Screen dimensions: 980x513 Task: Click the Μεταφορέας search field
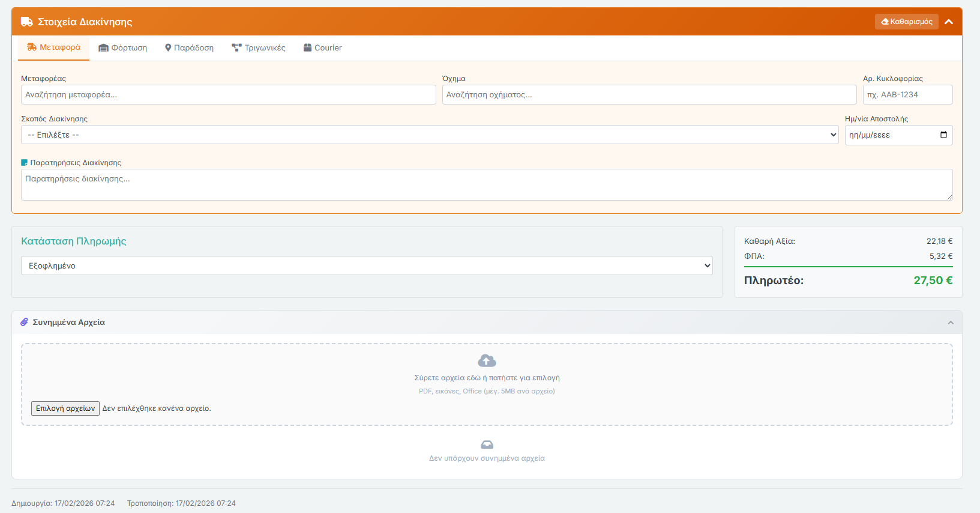[x=228, y=94]
